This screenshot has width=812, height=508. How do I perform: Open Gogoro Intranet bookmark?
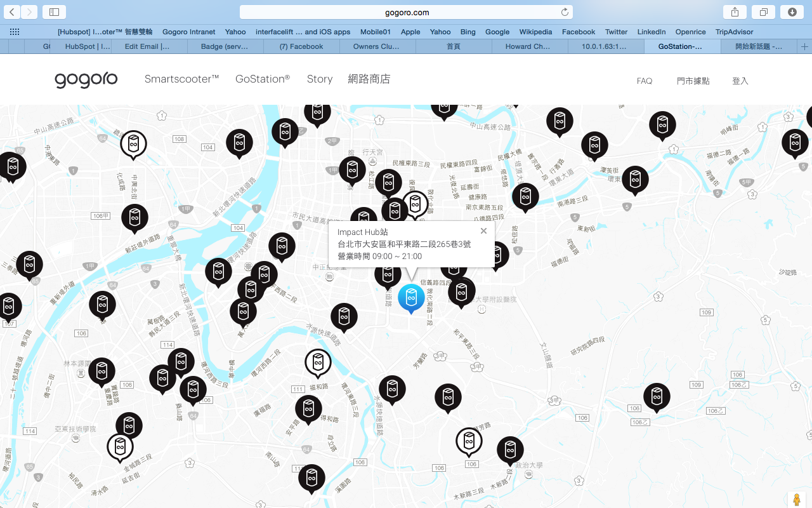coord(189,32)
